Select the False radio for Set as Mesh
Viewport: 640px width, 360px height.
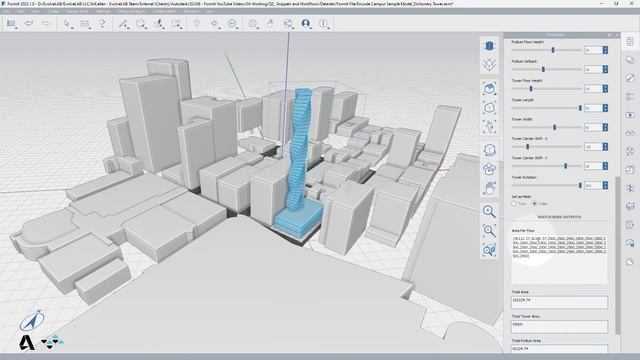534,203
